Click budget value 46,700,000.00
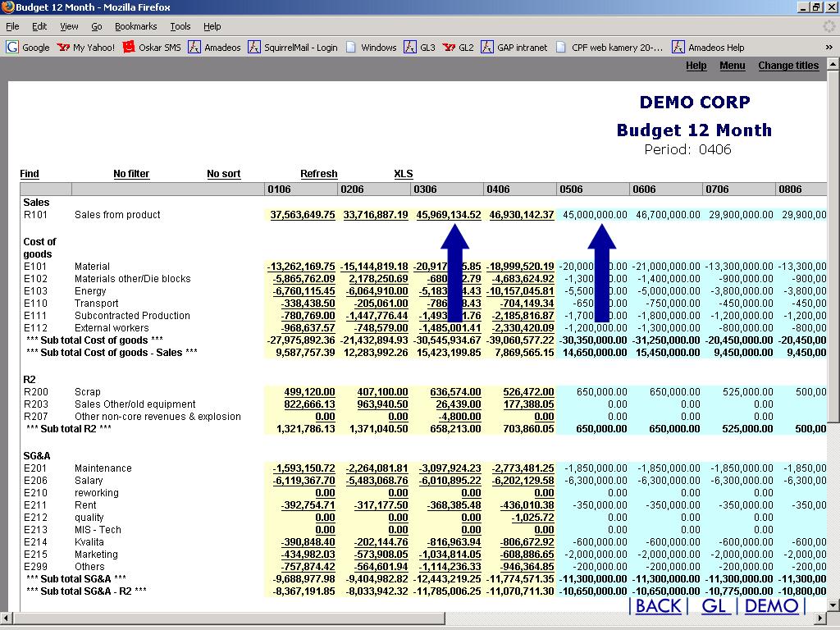 (x=668, y=215)
